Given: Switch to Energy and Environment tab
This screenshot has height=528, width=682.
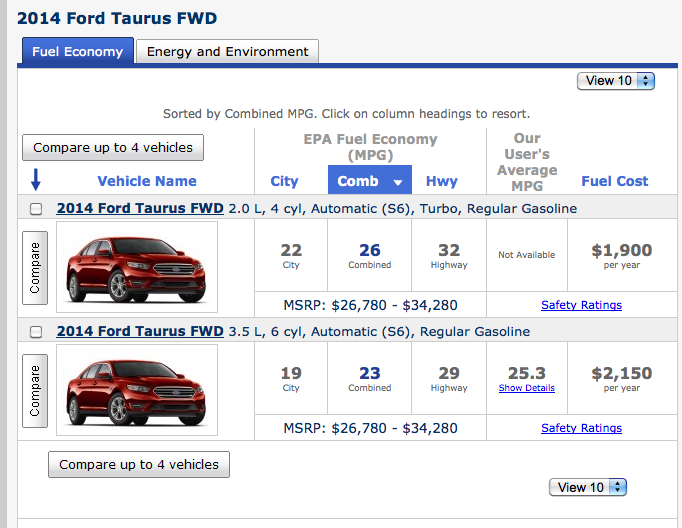Looking at the screenshot, I should click(x=227, y=51).
